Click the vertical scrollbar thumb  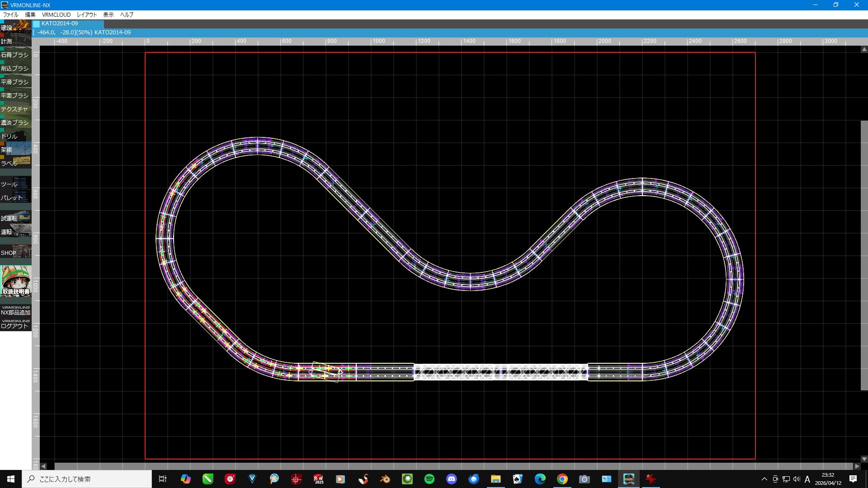[864, 255]
